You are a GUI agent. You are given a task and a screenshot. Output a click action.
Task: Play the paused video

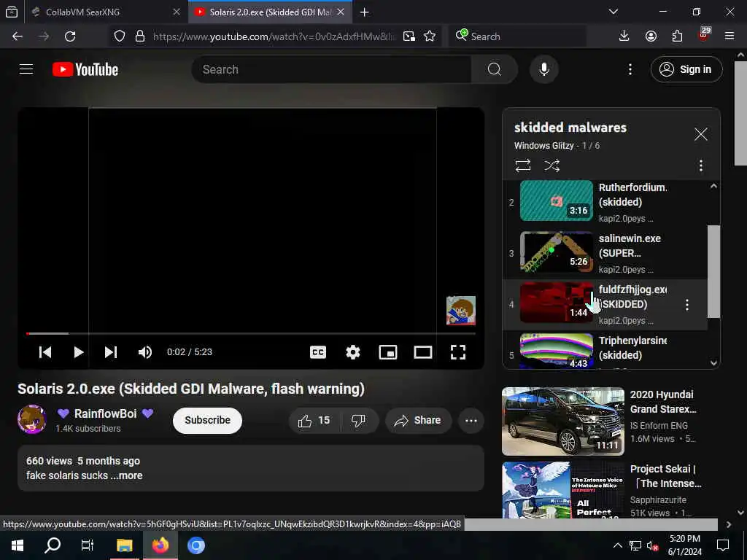click(x=79, y=352)
